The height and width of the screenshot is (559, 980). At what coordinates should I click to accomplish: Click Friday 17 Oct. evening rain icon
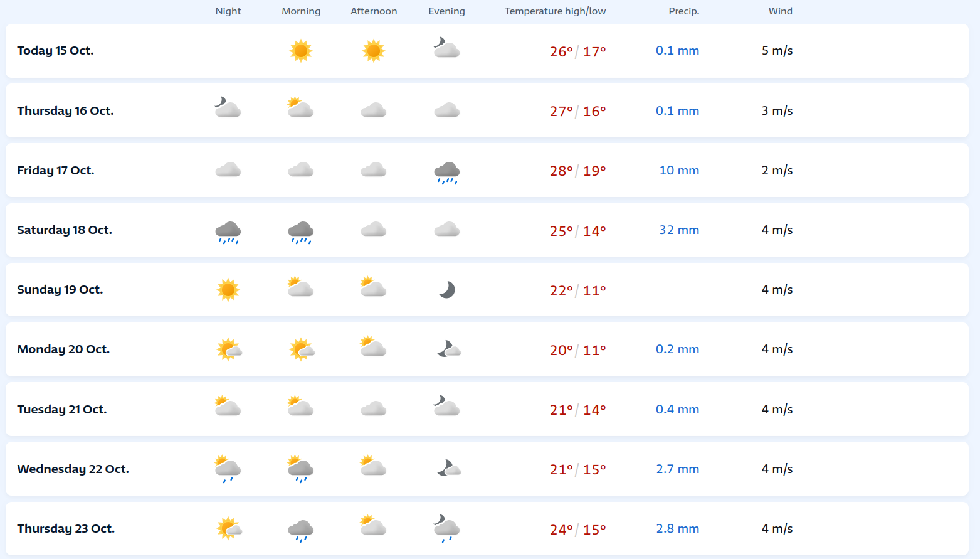(x=447, y=173)
